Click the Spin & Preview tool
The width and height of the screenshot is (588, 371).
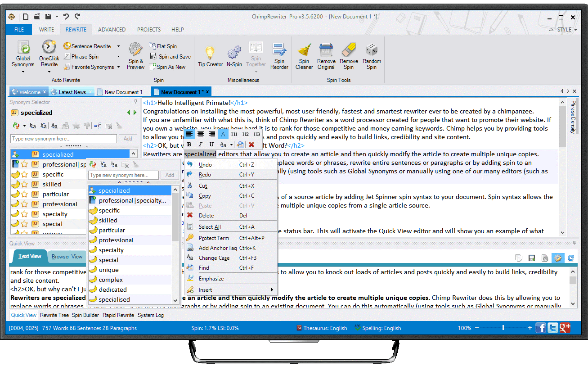135,56
